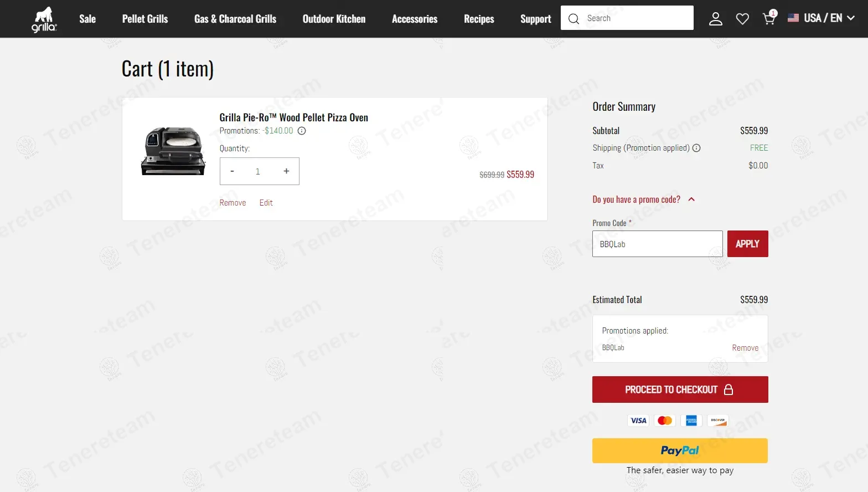This screenshot has height=492, width=868.
Task: Open the shopping cart icon
Action: [x=768, y=19]
